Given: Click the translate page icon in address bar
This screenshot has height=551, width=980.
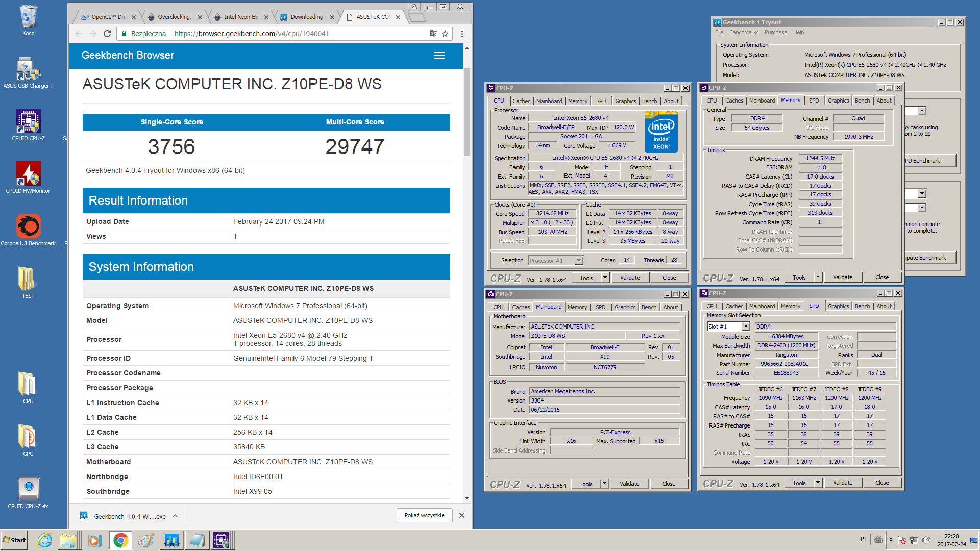Looking at the screenshot, I should tap(433, 34).
